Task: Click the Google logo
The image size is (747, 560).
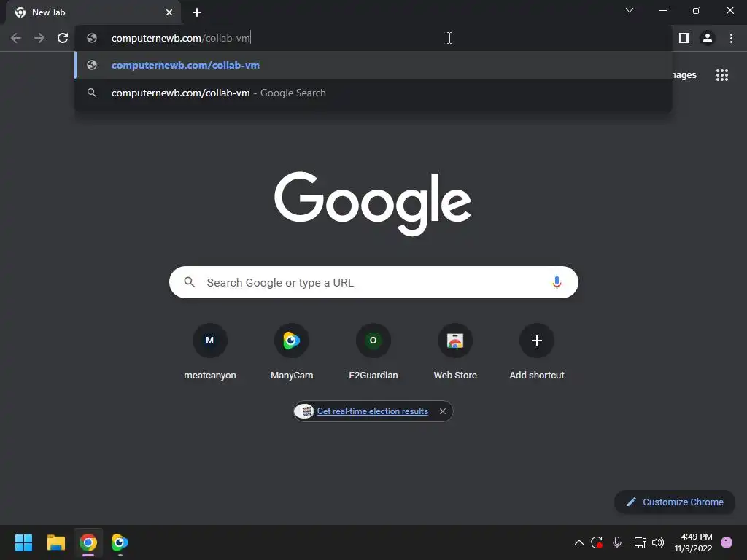Action: click(x=373, y=203)
